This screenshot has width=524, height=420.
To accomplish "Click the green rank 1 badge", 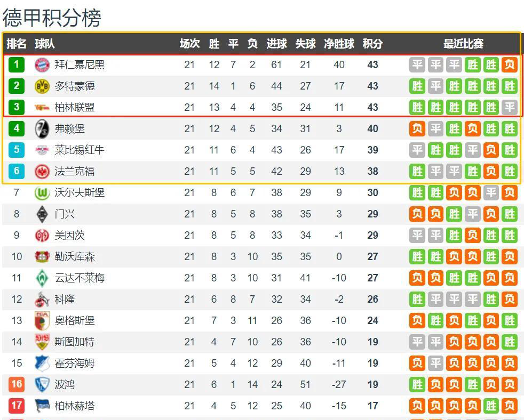I will [x=17, y=65].
